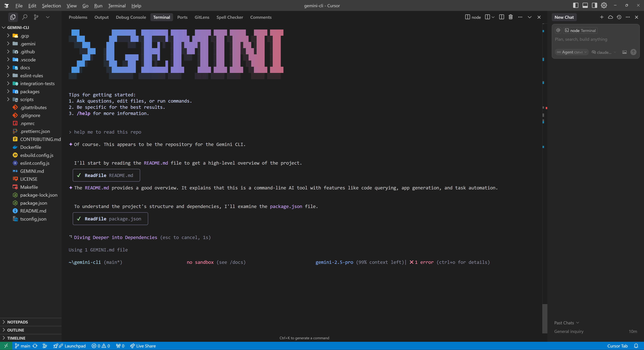This screenshot has width=644, height=350.
Task: Open the Dockerfile file
Action: [31, 147]
